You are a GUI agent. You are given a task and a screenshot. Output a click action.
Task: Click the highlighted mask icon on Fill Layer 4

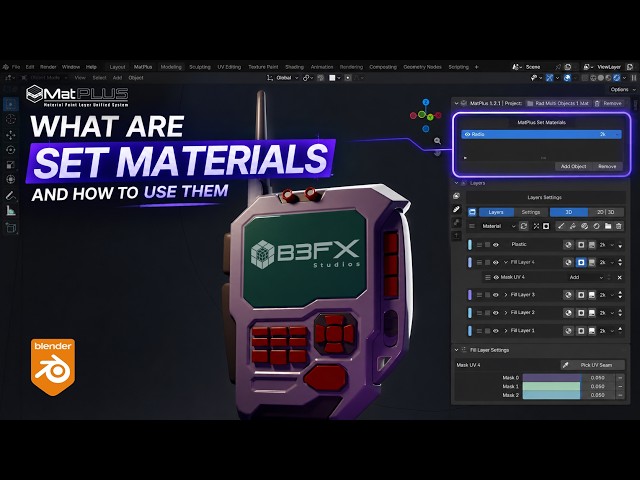click(581, 262)
